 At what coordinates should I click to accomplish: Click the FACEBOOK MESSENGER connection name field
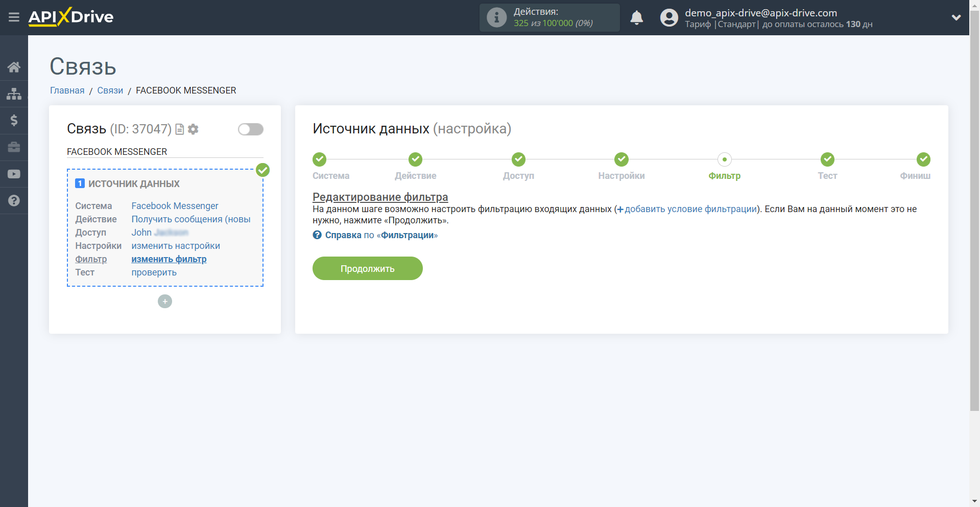click(165, 152)
